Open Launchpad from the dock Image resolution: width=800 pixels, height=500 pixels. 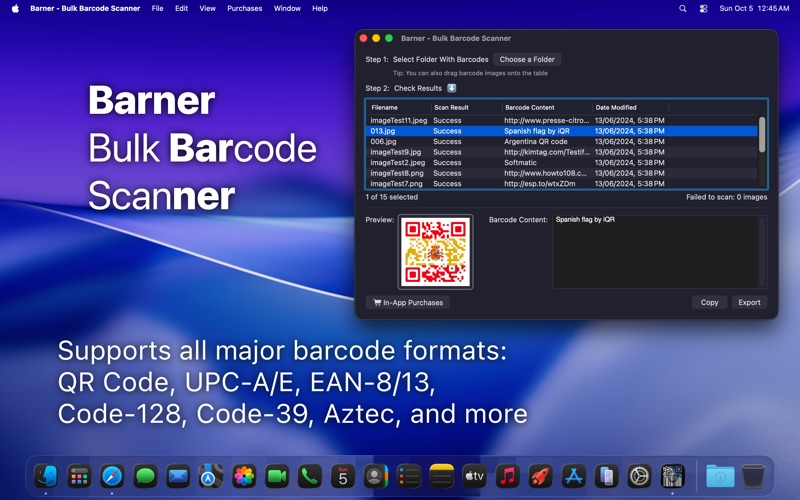(x=79, y=477)
